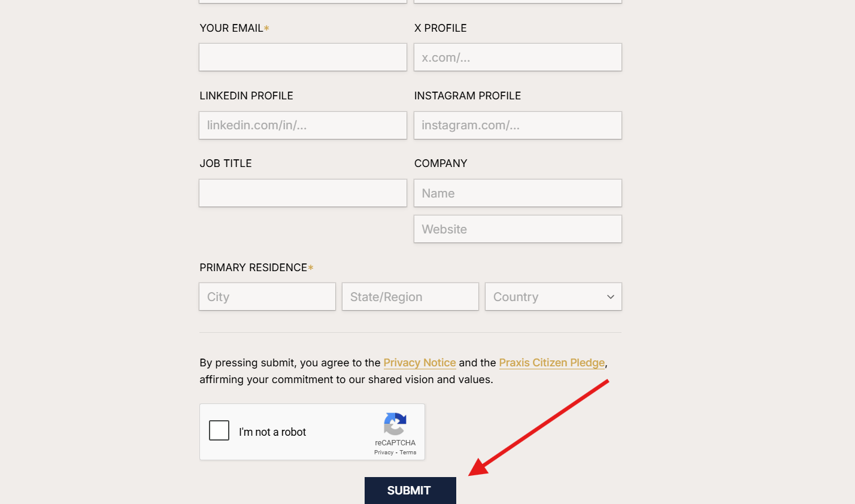Check the "I'm not a robot" checkbox
Viewport: 855px width, 504px height.
click(x=219, y=430)
